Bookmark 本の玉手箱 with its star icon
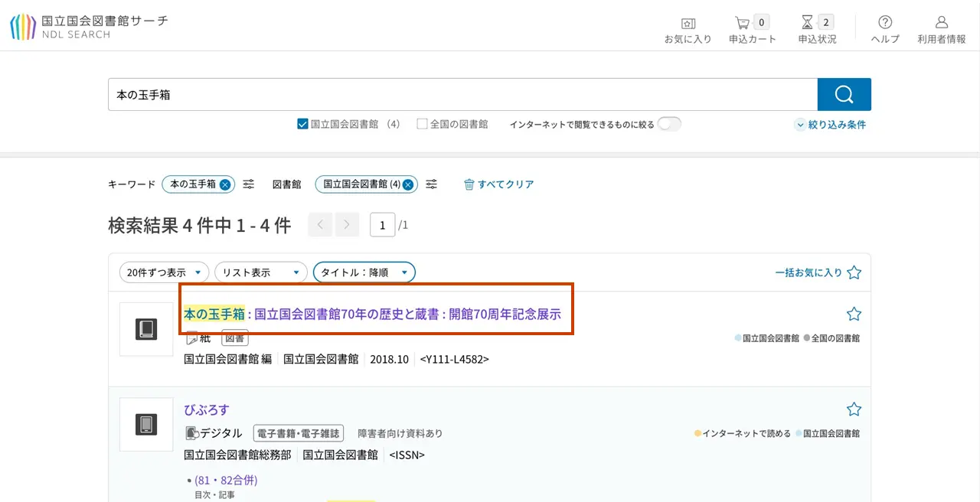 854,313
